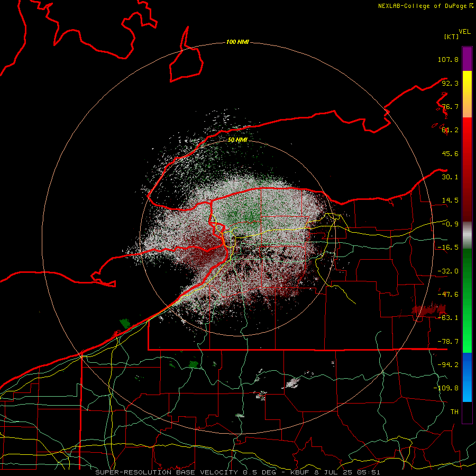Select the black TH segment of color bar
This screenshot has height=476, width=476.
tap(467, 412)
